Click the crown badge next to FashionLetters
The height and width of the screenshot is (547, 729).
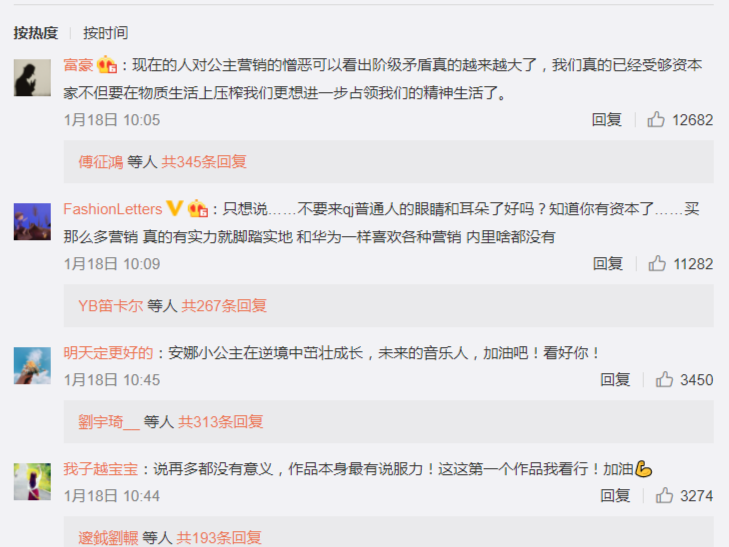coord(198,209)
